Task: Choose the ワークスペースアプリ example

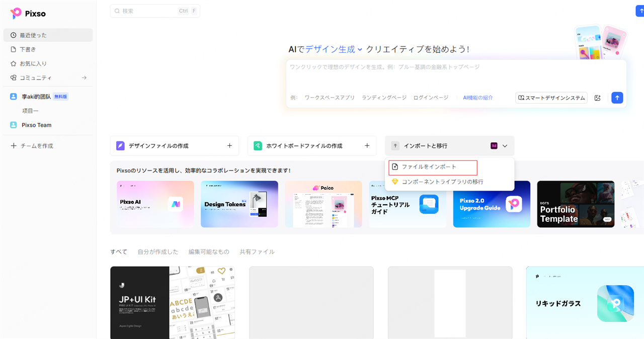Action: coord(330,98)
